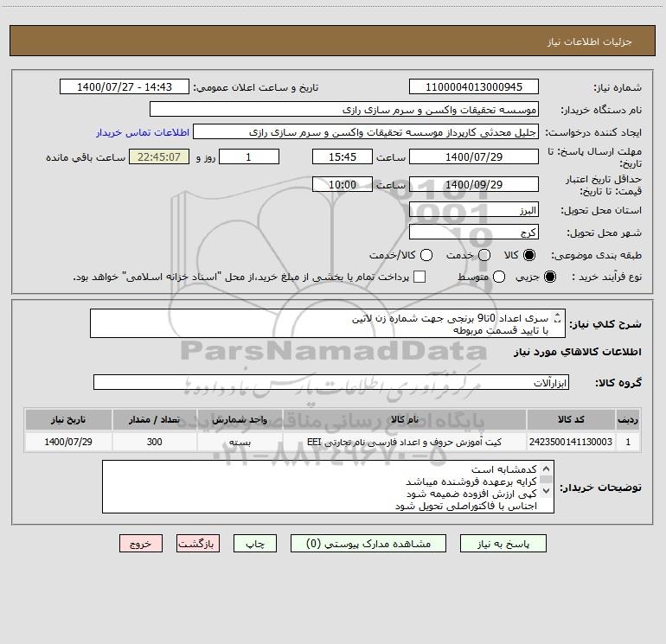Click the row number cell 1
Image resolution: width=666 pixels, height=644 pixels.
(x=628, y=442)
